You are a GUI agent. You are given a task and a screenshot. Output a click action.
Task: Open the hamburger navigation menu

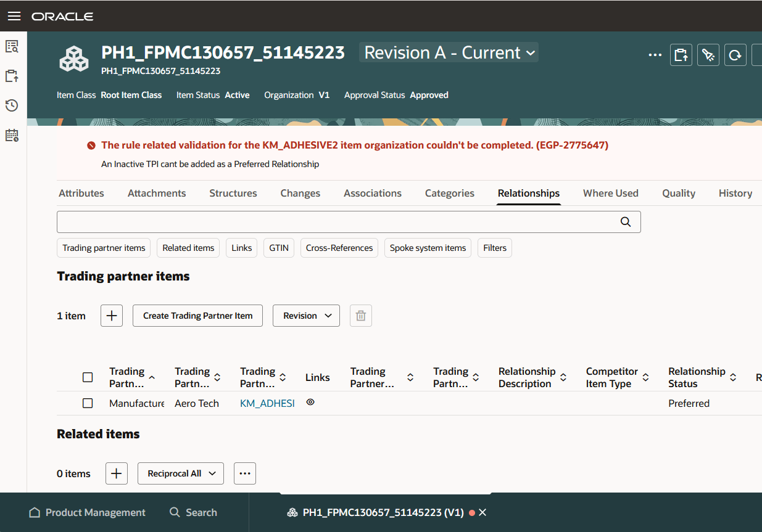(x=14, y=16)
